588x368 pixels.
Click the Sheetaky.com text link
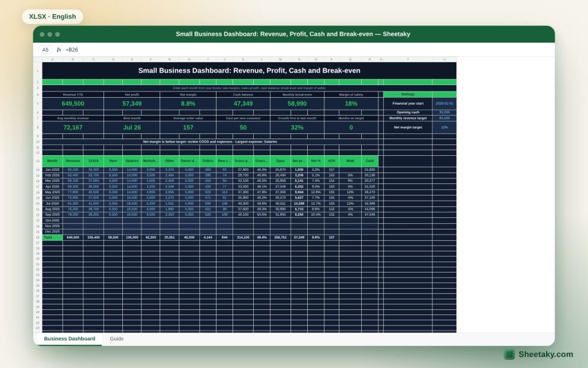[546, 354]
